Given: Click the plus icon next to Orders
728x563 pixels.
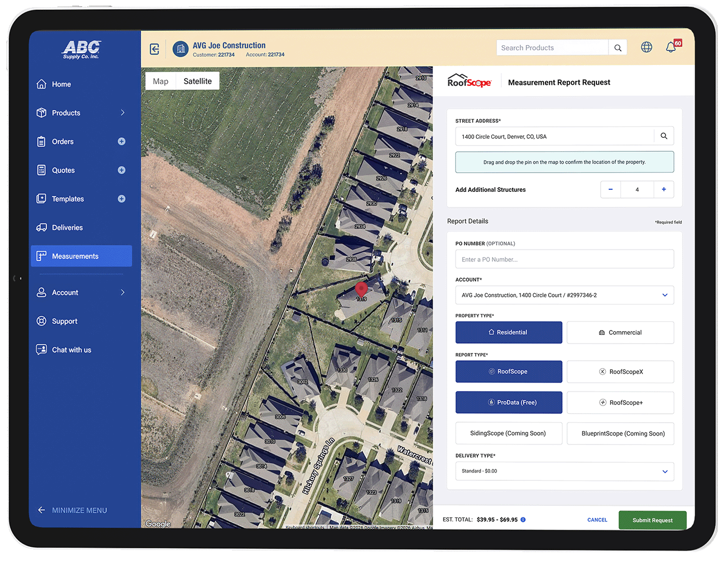Looking at the screenshot, I should point(122,141).
